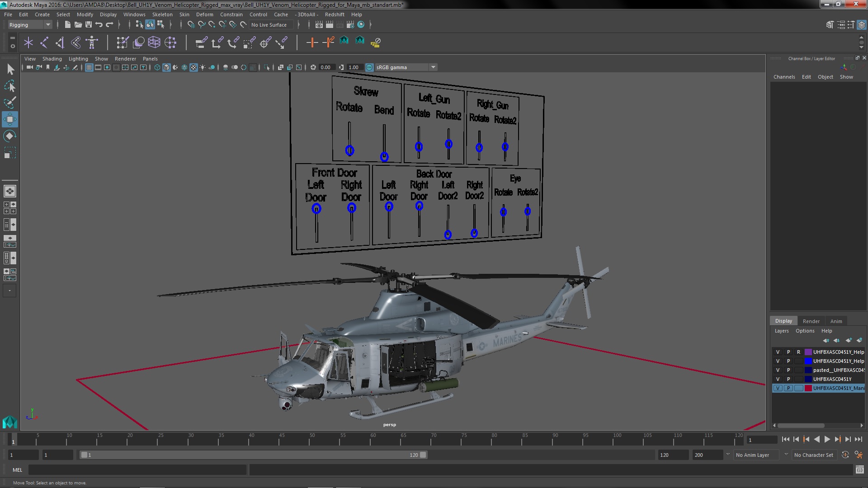868x488 pixels.
Task: Toggle visibility of UHFBXASC0451Y layer
Action: coord(778,379)
